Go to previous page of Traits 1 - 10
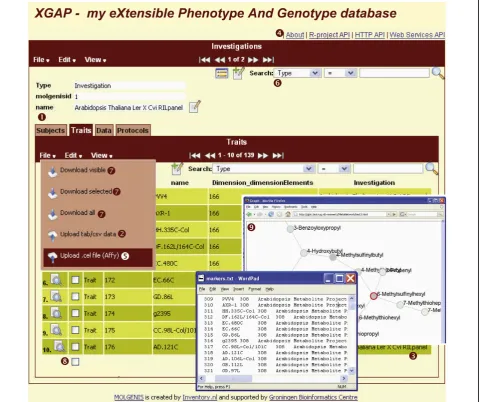The height and width of the screenshot is (402, 480). pos(210,155)
